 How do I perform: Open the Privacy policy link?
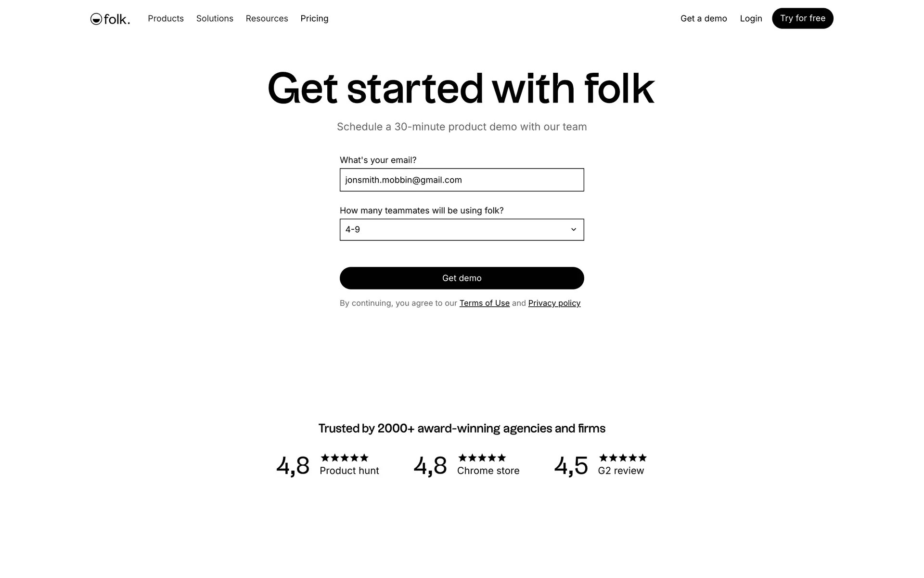554,303
